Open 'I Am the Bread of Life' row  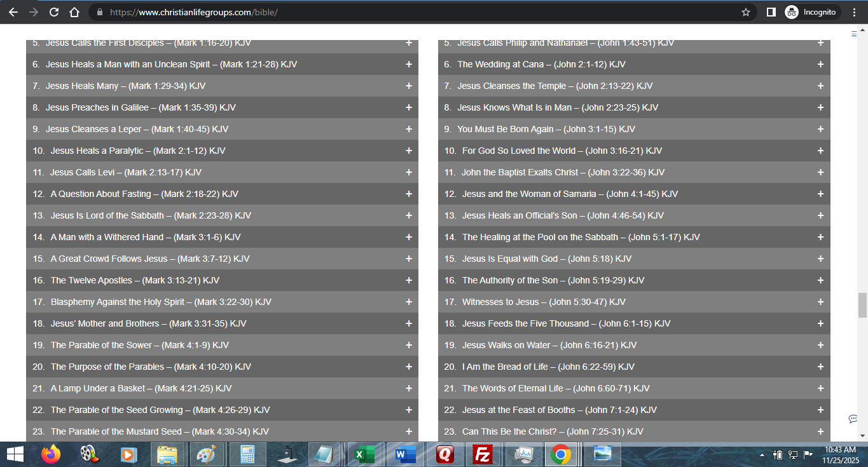pyautogui.click(x=548, y=367)
